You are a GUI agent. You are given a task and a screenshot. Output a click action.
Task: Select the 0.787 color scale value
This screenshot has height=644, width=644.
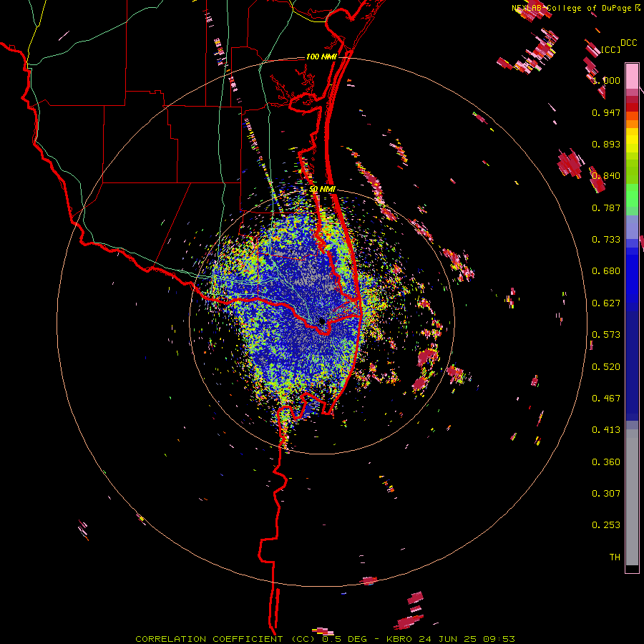tap(606, 208)
